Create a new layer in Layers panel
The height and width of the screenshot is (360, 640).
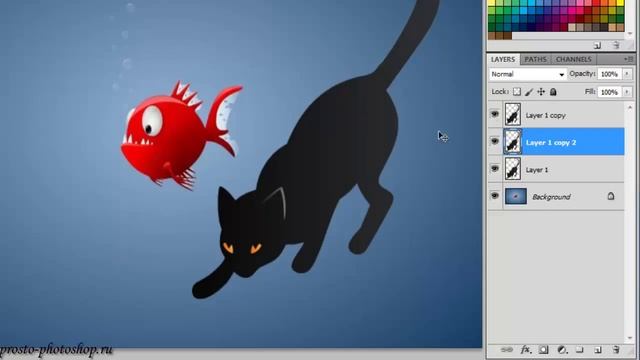[x=598, y=350]
